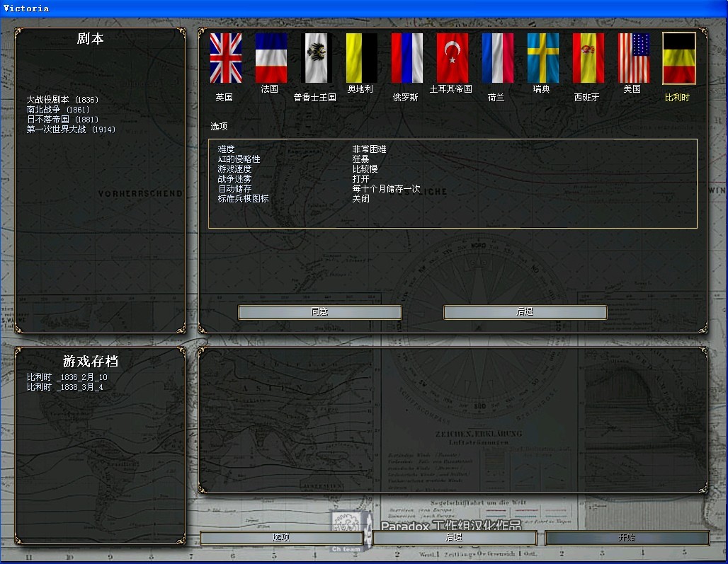
Task: Select the France flag (法国)
Action: [271, 58]
